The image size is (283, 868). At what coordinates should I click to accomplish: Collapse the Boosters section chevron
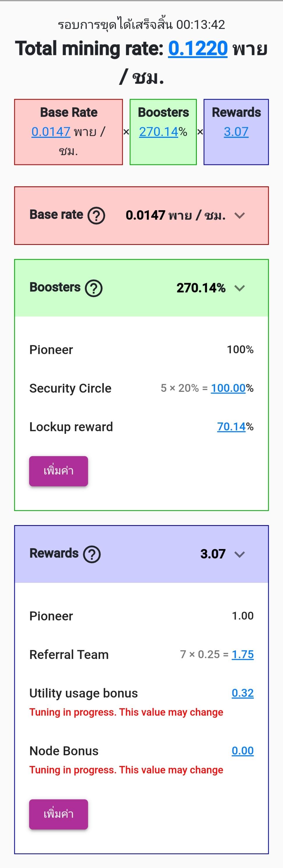pos(240,288)
